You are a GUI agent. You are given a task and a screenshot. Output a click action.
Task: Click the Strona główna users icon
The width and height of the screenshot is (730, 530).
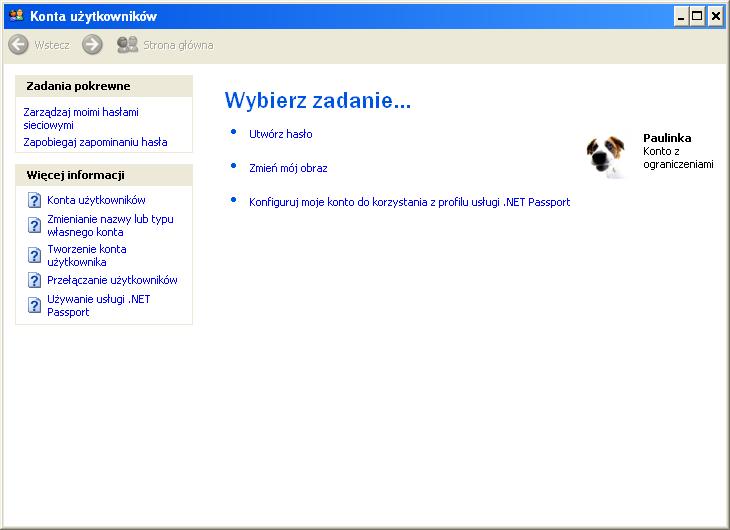click(127, 45)
